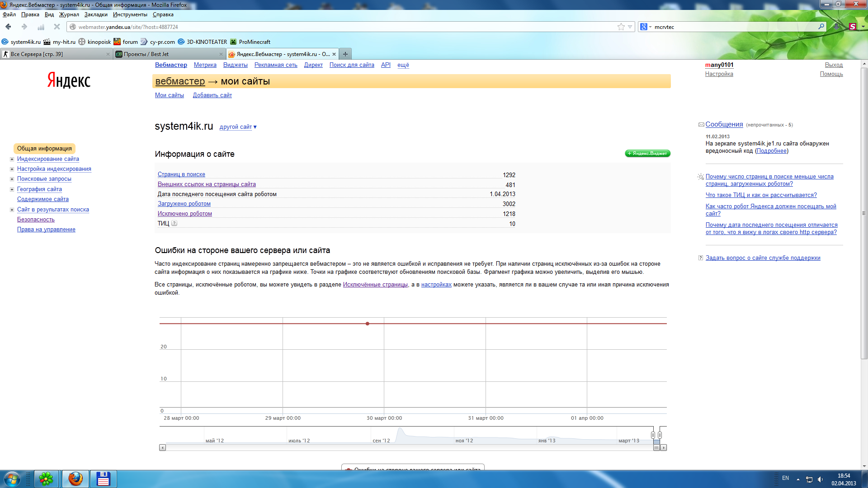The width and height of the screenshot is (868, 488).
Task: Open the Журнал menu
Action: [x=69, y=14]
